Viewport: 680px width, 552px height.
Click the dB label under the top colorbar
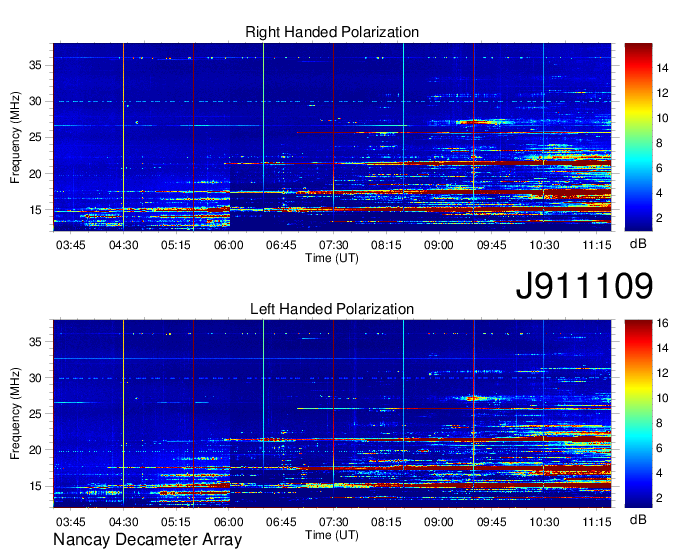click(638, 244)
